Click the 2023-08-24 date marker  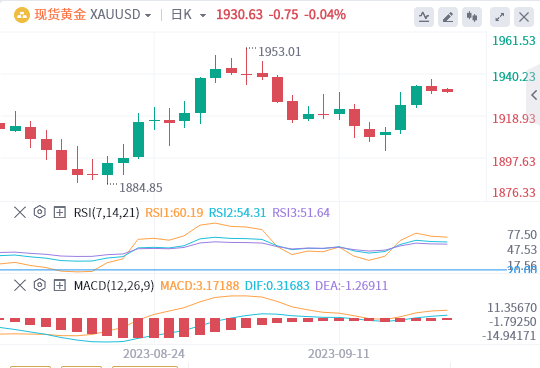point(154,354)
